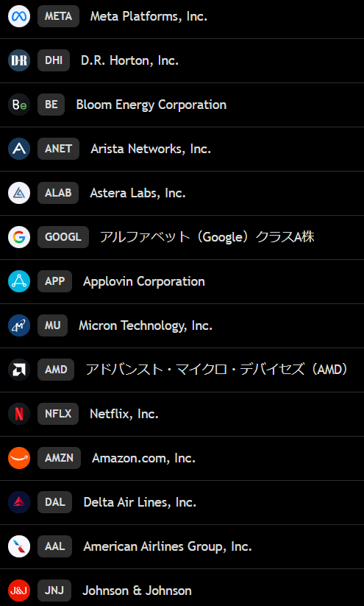Click the Astera Labs, Inc. name

[x=138, y=193]
